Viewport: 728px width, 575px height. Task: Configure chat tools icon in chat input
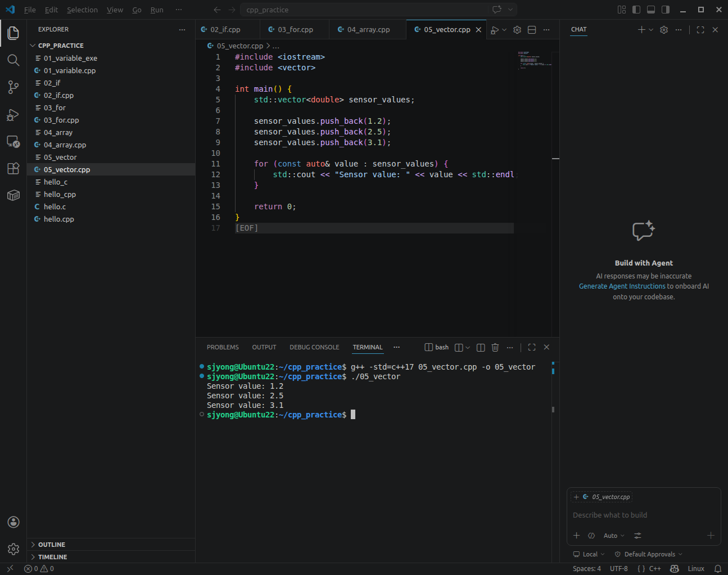click(637, 536)
